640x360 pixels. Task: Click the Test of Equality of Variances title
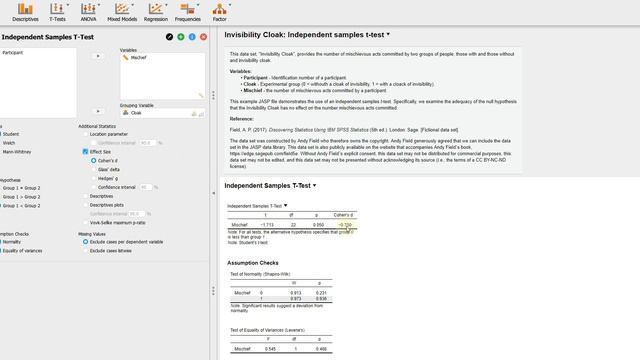pos(267,330)
